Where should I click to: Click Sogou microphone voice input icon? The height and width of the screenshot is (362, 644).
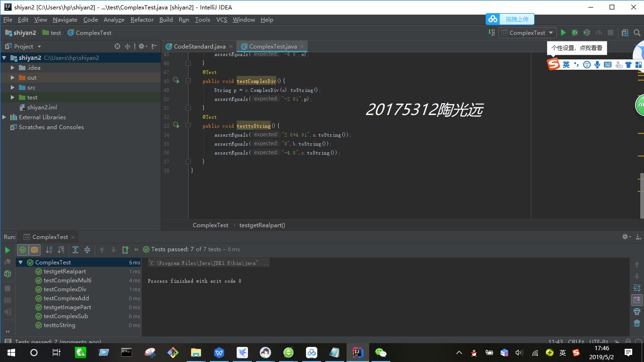[597, 65]
